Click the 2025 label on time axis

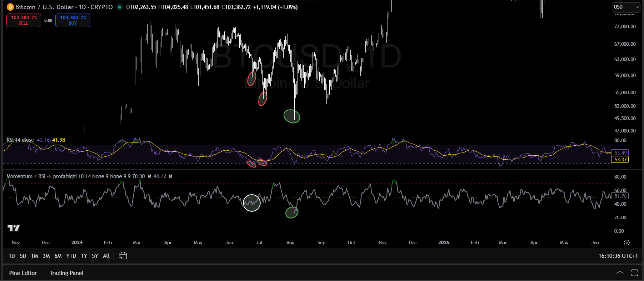coord(444,242)
